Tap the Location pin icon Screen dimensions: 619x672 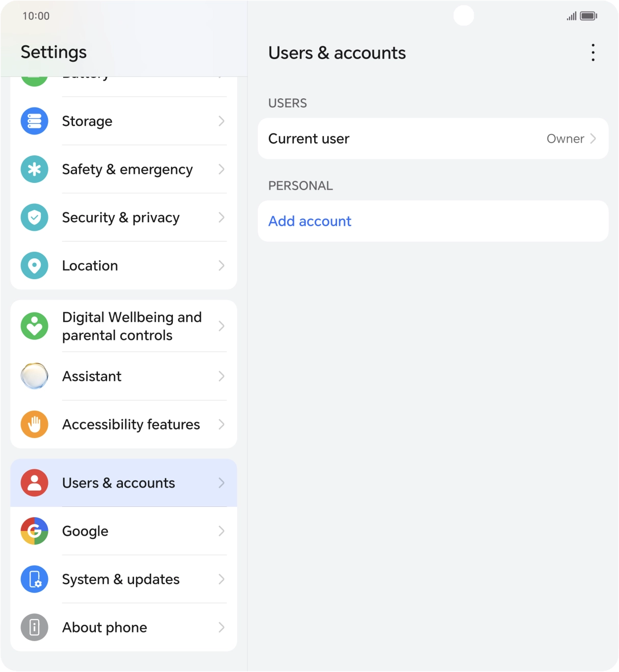coord(34,265)
